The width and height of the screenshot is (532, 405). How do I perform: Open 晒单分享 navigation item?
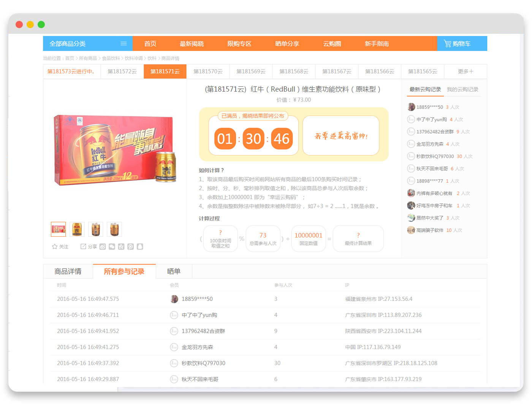tap(287, 44)
